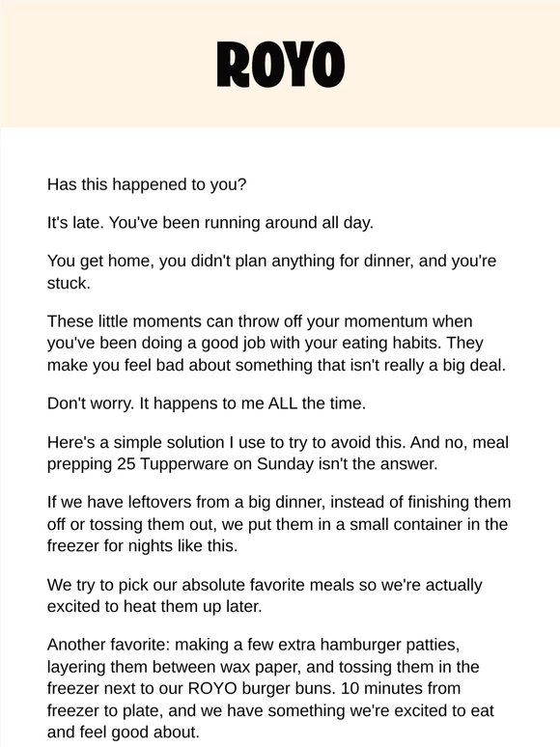Click the final line "and feel good about."

coord(123,732)
